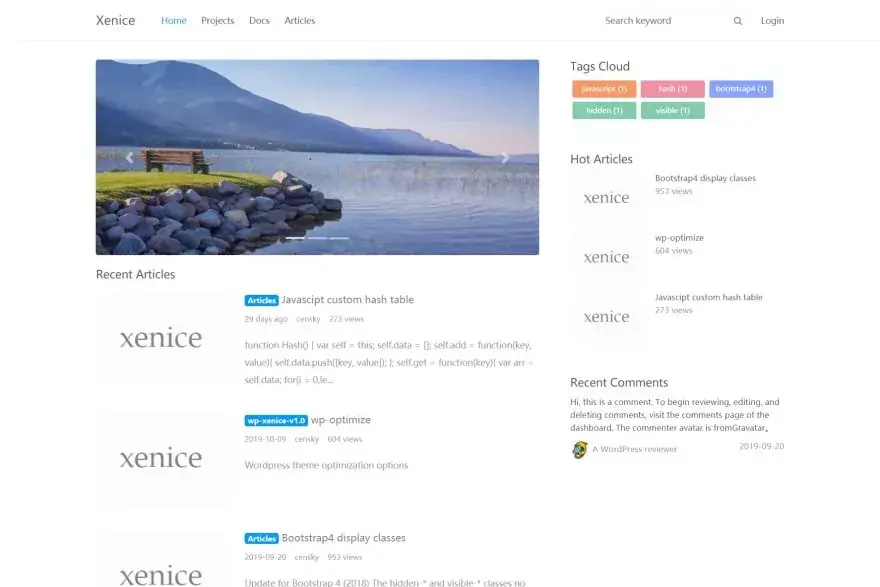Open the Projects menu item
880x587 pixels.
(x=218, y=20)
